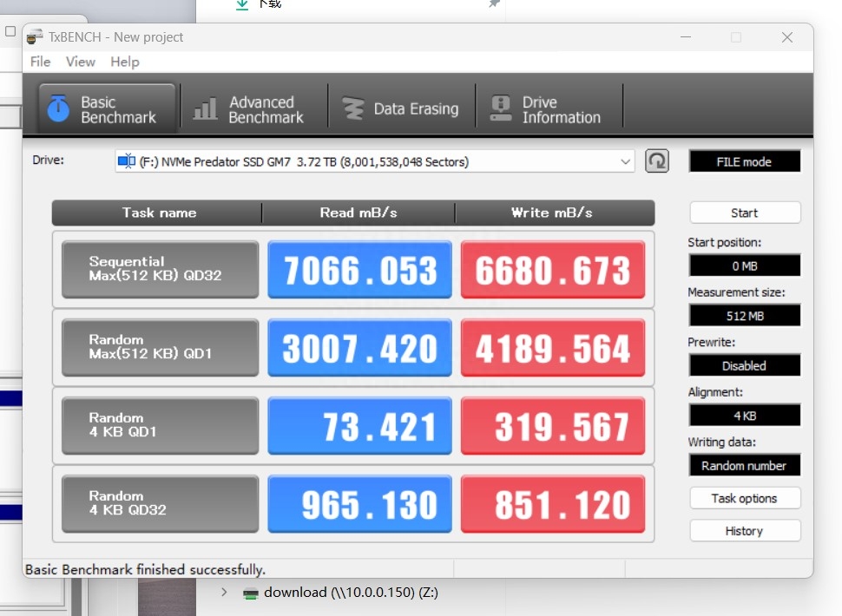842x616 pixels.
Task: Click Sequential Max(512 KB) QD32 task button
Action: (x=160, y=269)
